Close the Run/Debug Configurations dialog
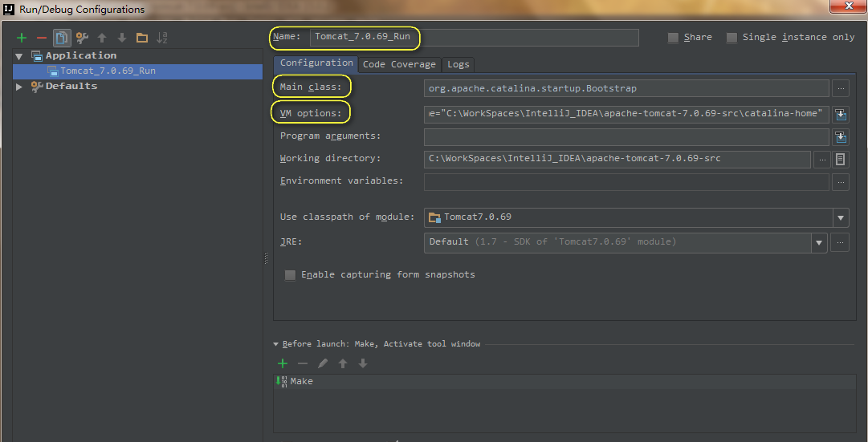This screenshot has width=868, height=442. (847, 5)
